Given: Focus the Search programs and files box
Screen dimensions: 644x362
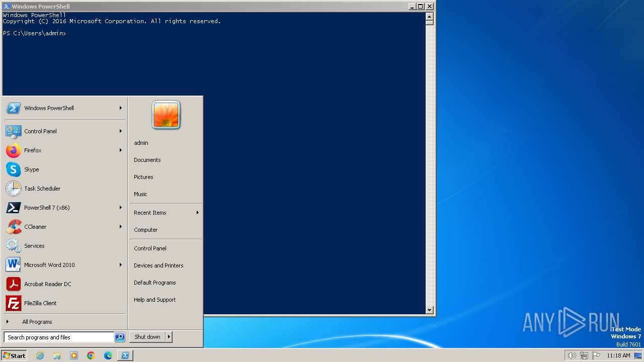Looking at the screenshot, I should [x=59, y=337].
